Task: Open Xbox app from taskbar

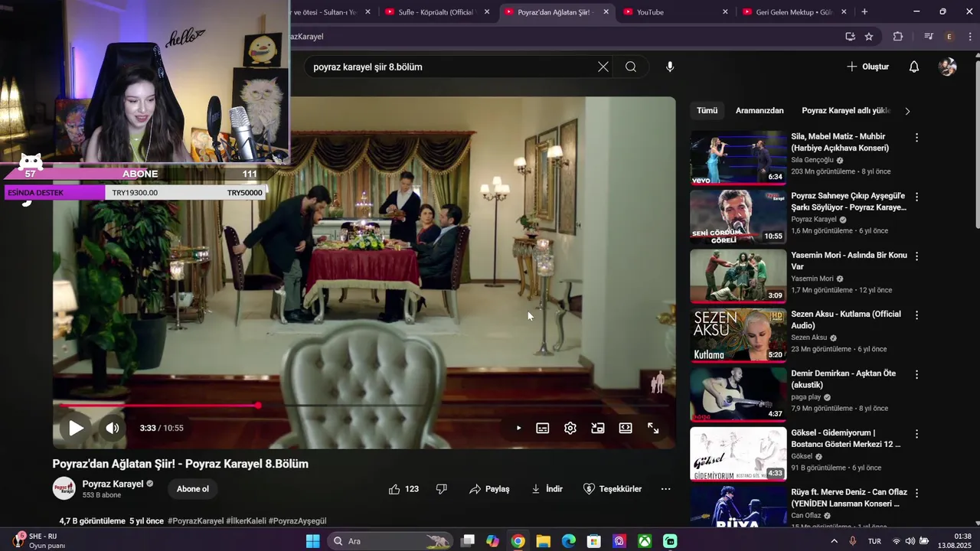Action: tap(645, 541)
